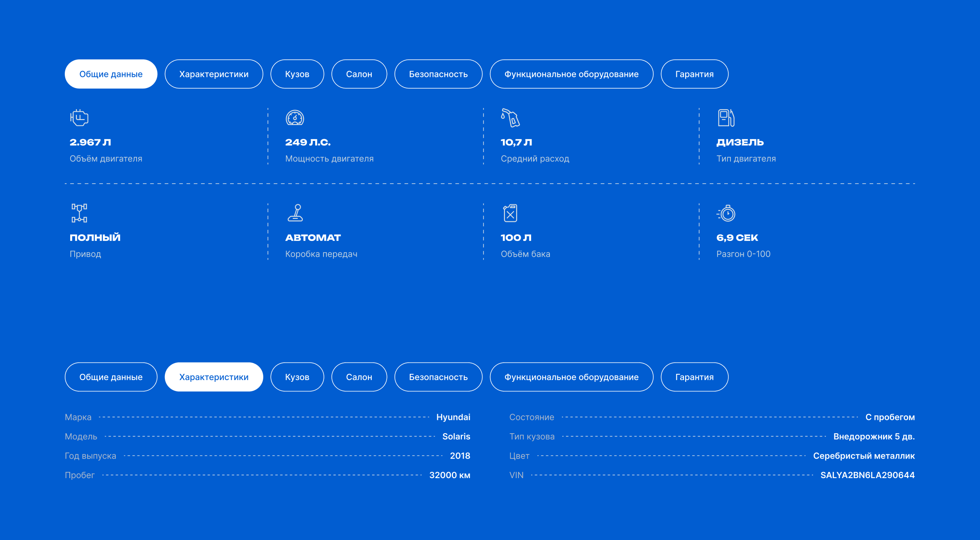Screen dimensions: 980x540
Task: Select the top Характеристики tab
Action: click(214, 74)
